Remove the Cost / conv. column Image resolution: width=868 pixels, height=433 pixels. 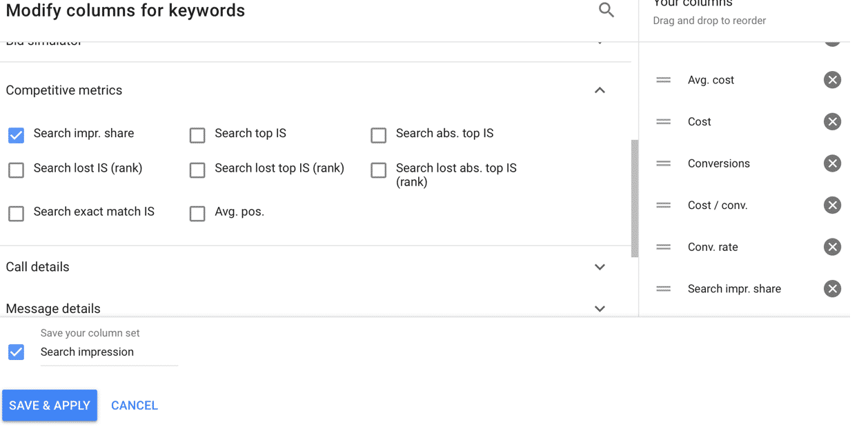832,205
